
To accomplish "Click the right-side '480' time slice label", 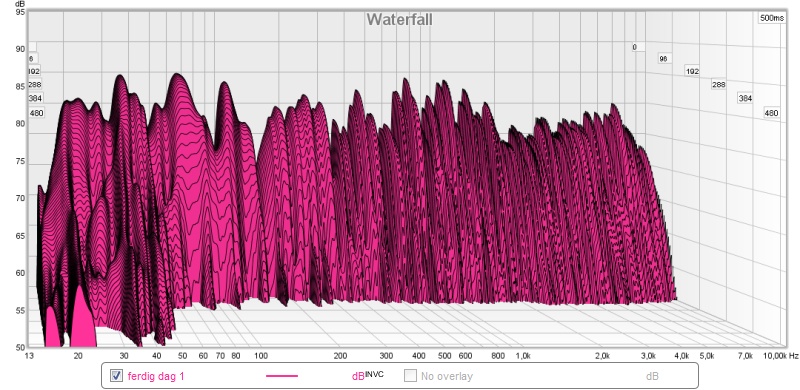I will pos(771,113).
